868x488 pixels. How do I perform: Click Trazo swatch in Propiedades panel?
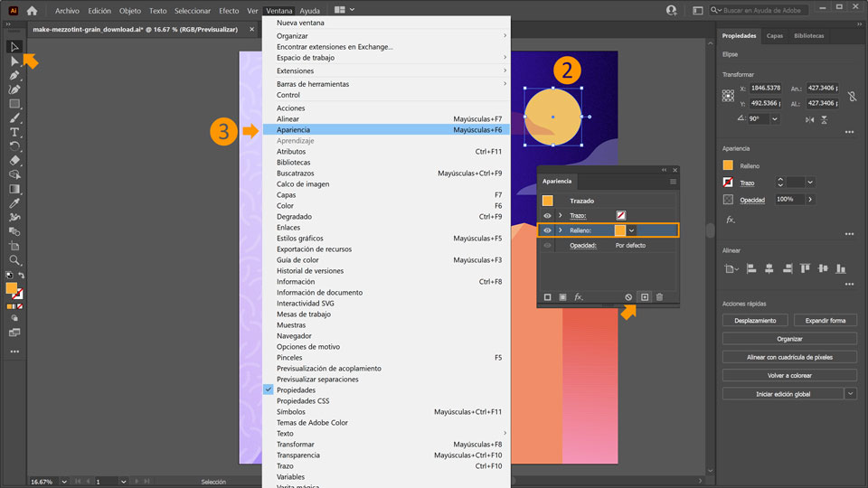click(728, 182)
